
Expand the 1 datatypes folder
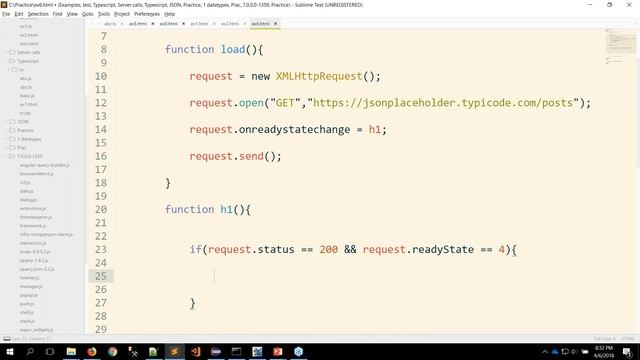[x=7, y=139]
